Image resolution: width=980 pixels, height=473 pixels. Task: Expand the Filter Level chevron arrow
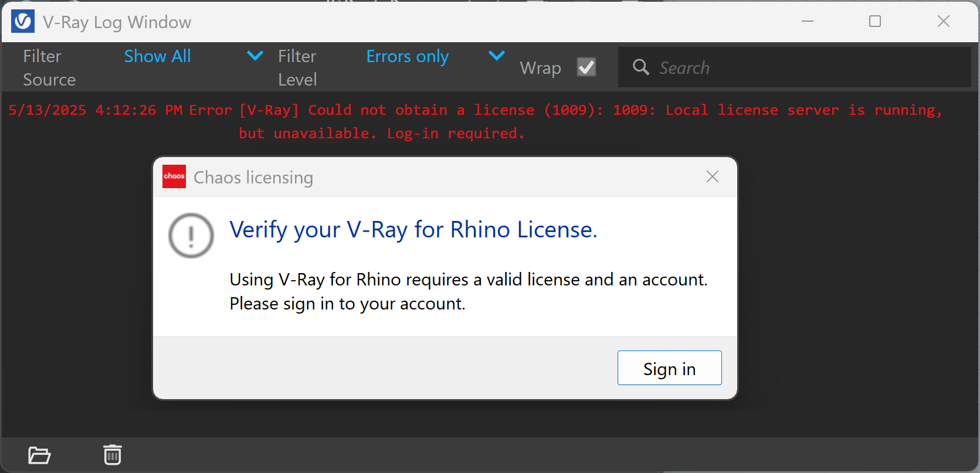tap(497, 56)
